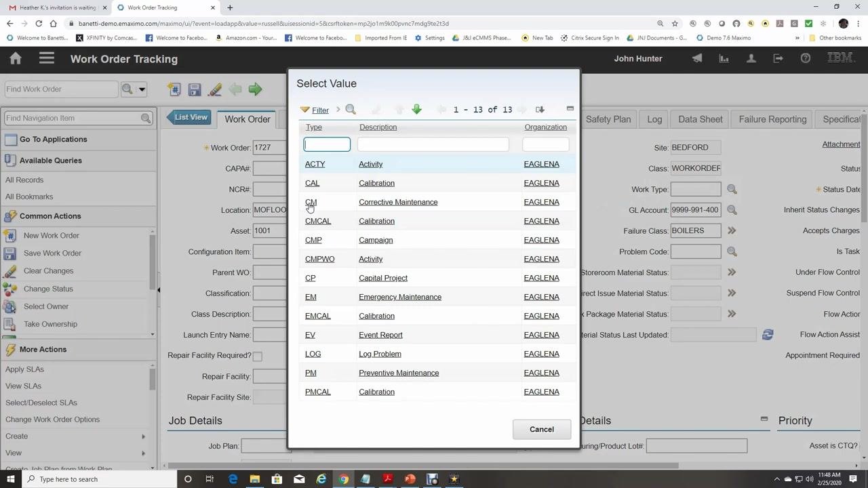
Task: Switch to the Work Order tab
Action: coord(248,119)
